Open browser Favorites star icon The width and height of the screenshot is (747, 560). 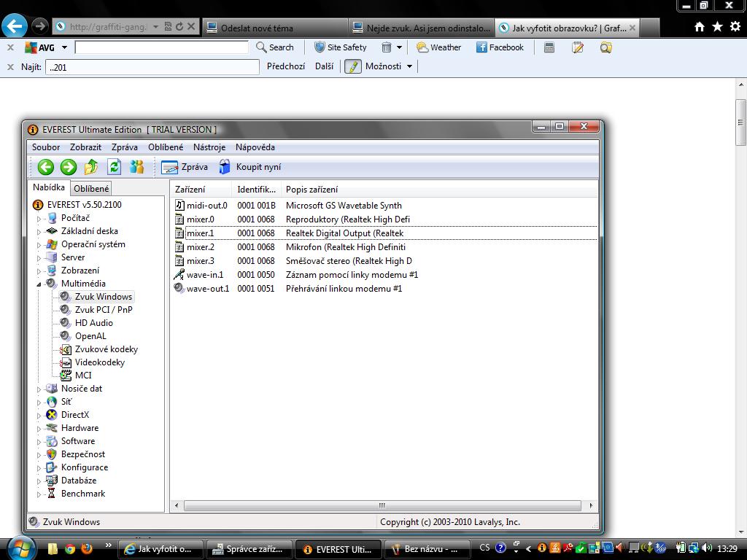[x=718, y=27]
